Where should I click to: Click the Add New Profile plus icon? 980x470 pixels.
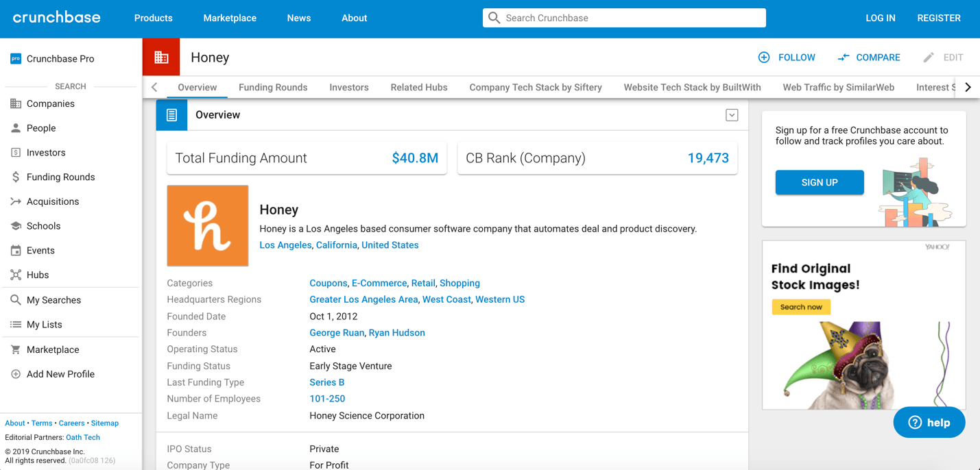pyautogui.click(x=16, y=374)
